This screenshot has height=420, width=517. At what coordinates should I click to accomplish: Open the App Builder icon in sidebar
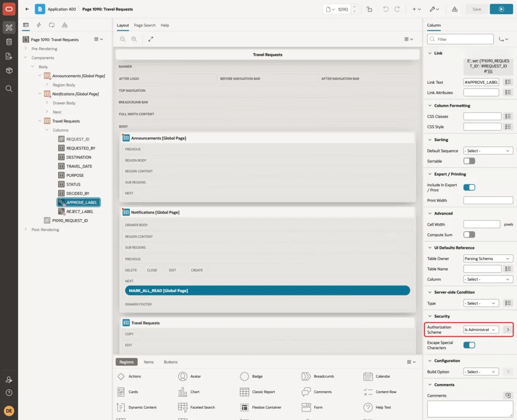pyautogui.click(x=9, y=28)
